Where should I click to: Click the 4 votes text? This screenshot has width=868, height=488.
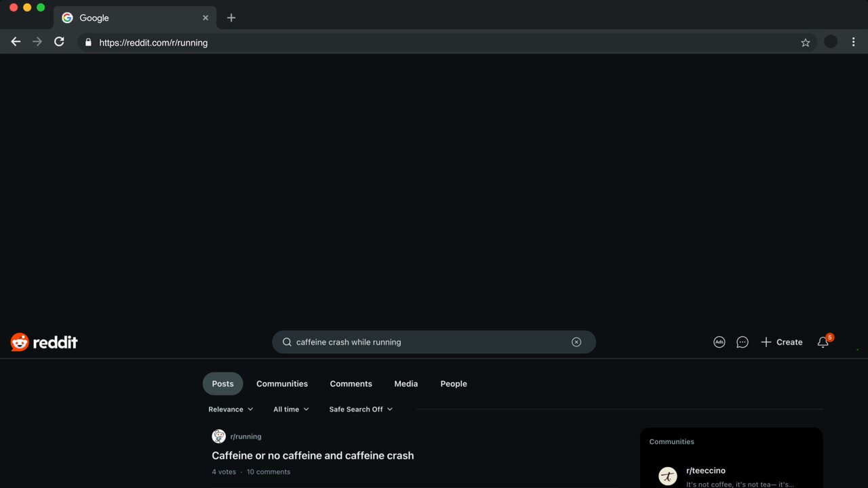point(224,472)
